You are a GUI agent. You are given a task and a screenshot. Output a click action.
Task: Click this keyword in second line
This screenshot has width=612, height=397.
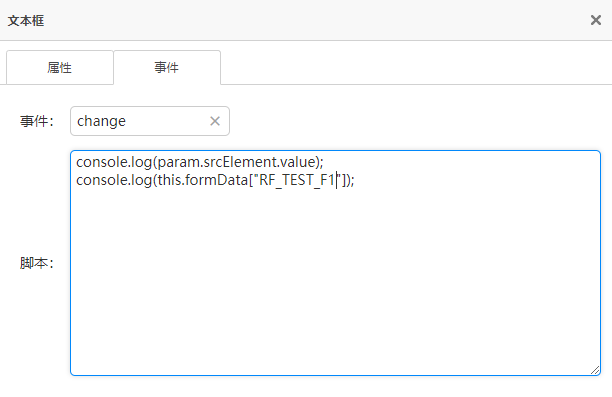click(169, 180)
